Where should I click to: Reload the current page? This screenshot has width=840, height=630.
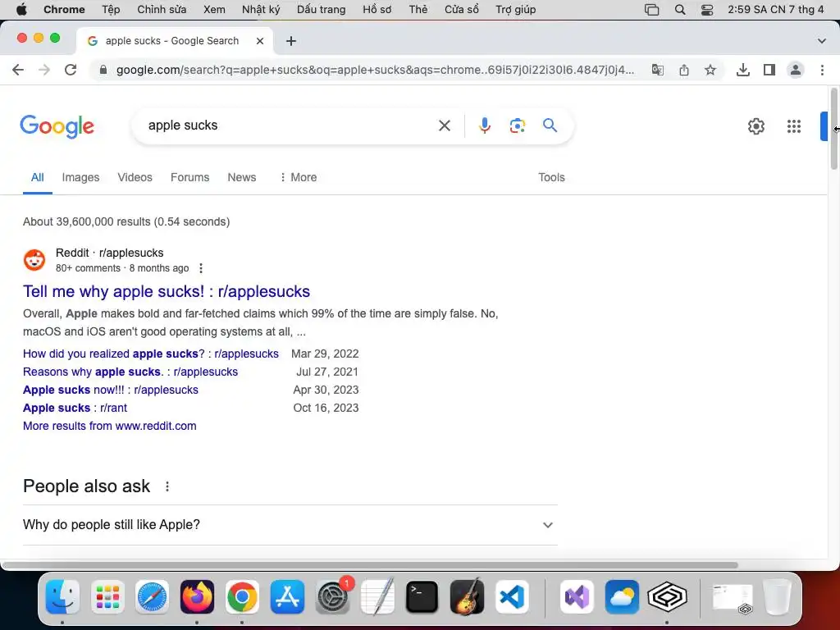coord(71,70)
